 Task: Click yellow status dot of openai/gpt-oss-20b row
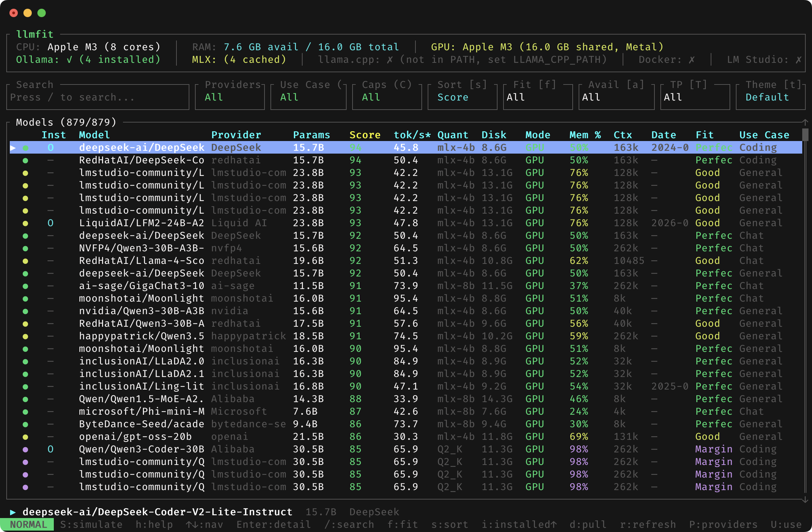click(x=26, y=437)
